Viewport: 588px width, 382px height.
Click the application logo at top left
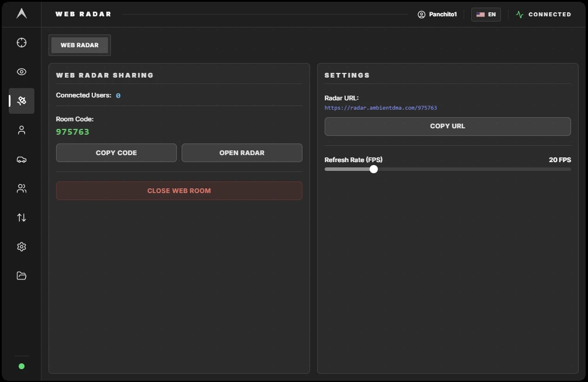click(22, 13)
